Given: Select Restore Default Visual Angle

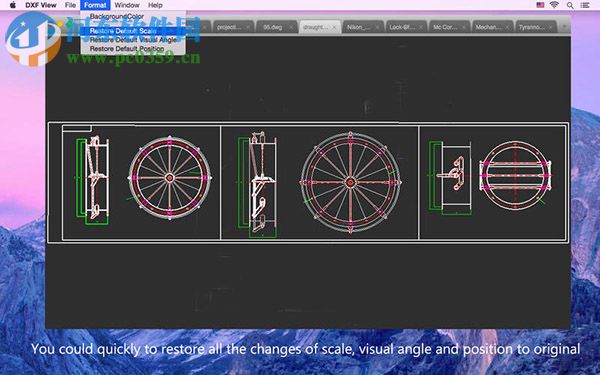Looking at the screenshot, I should point(133,40).
